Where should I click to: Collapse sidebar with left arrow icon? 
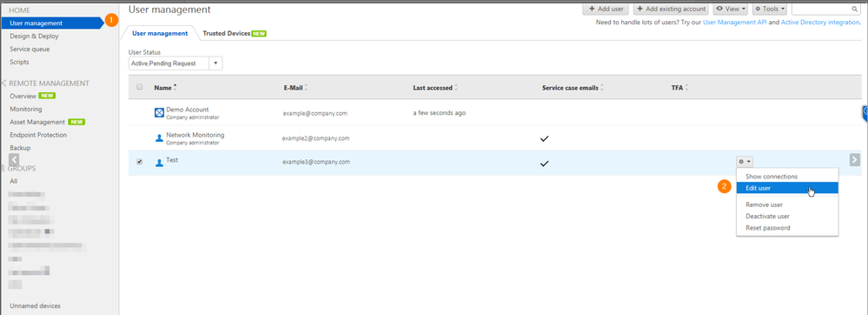[x=14, y=160]
